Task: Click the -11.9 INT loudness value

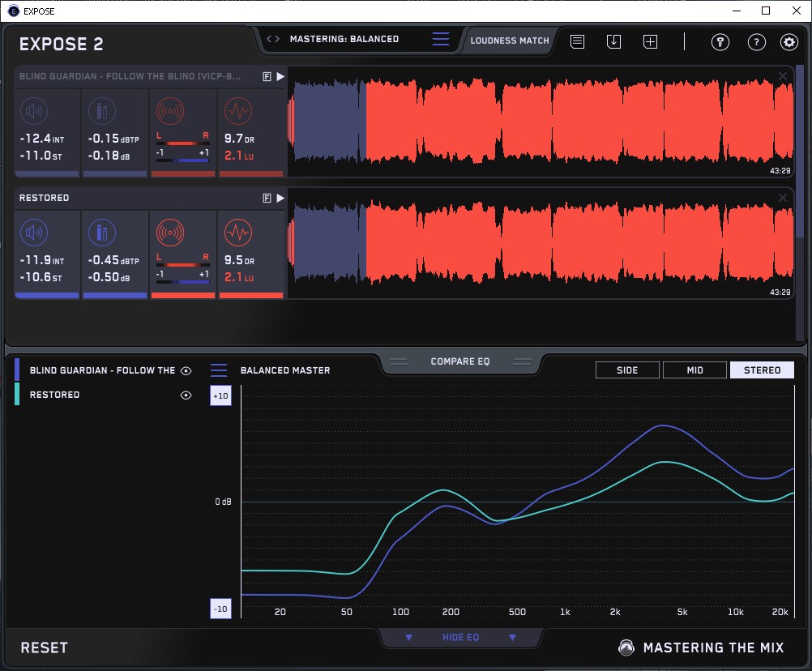Action: point(42,260)
